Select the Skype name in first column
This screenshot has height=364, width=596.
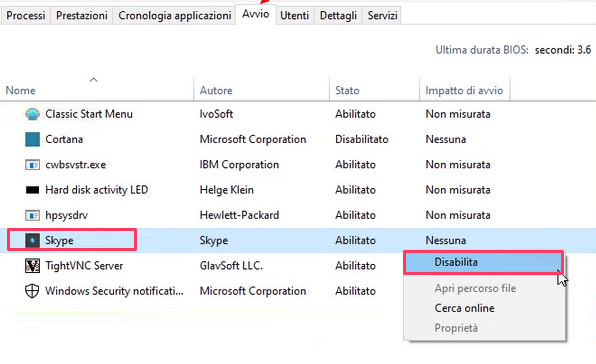tap(59, 240)
